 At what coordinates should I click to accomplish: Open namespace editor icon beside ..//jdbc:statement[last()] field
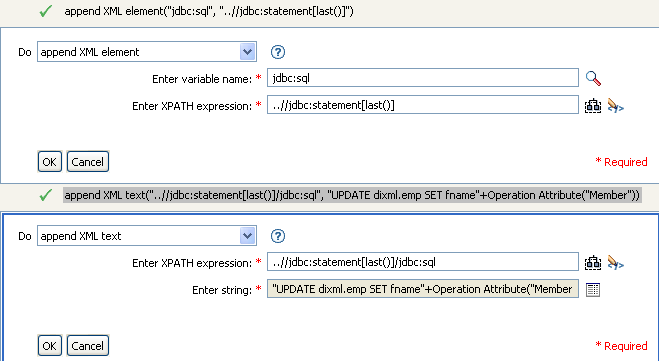tap(593, 106)
